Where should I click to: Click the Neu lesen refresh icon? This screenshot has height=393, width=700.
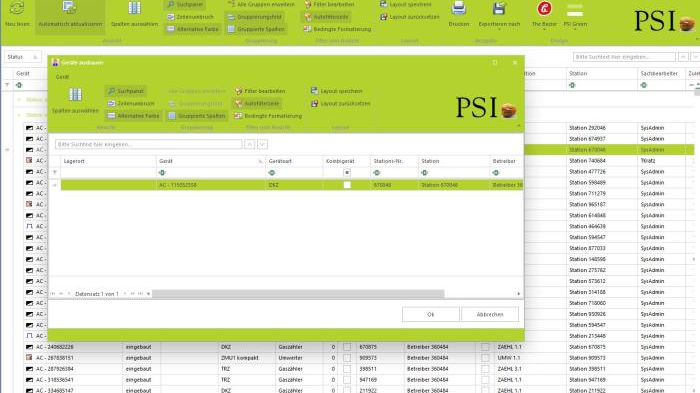point(17,8)
